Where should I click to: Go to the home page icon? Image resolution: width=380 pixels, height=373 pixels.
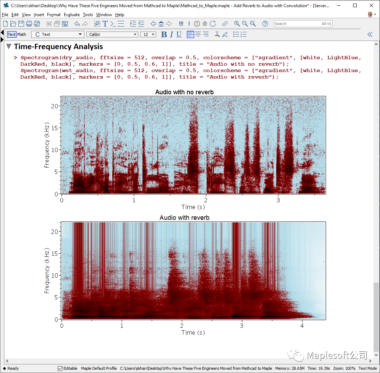coord(161,24)
